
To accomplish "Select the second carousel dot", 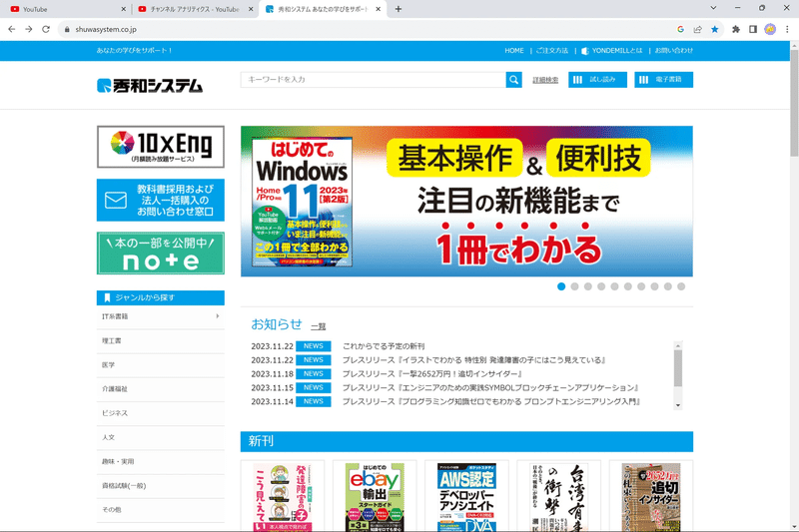I will click(575, 286).
